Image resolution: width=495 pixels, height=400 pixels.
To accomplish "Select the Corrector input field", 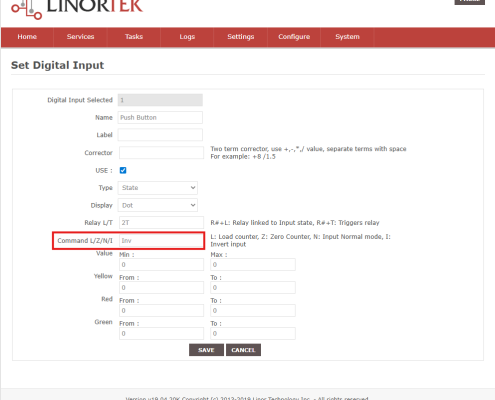I will pos(161,153).
